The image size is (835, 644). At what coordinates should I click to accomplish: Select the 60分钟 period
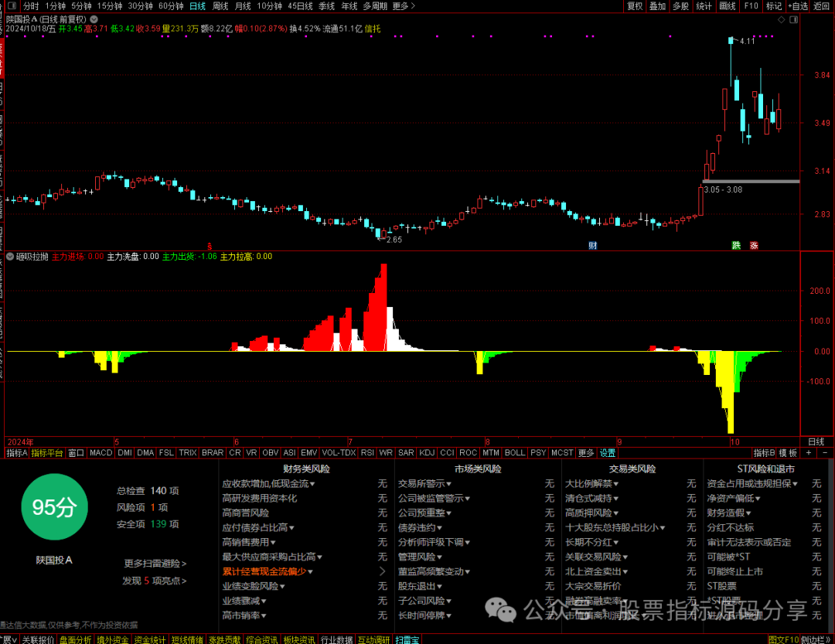(171, 6)
